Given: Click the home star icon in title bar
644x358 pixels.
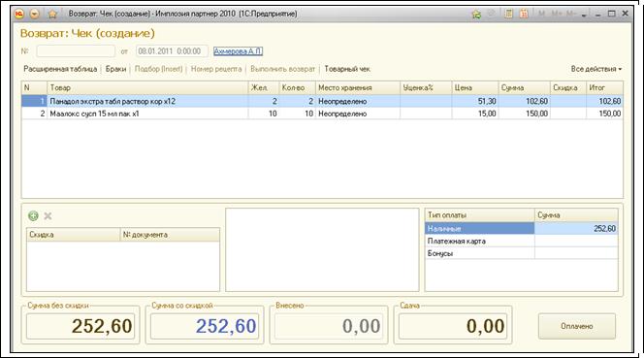Looking at the screenshot, I should [x=52, y=14].
